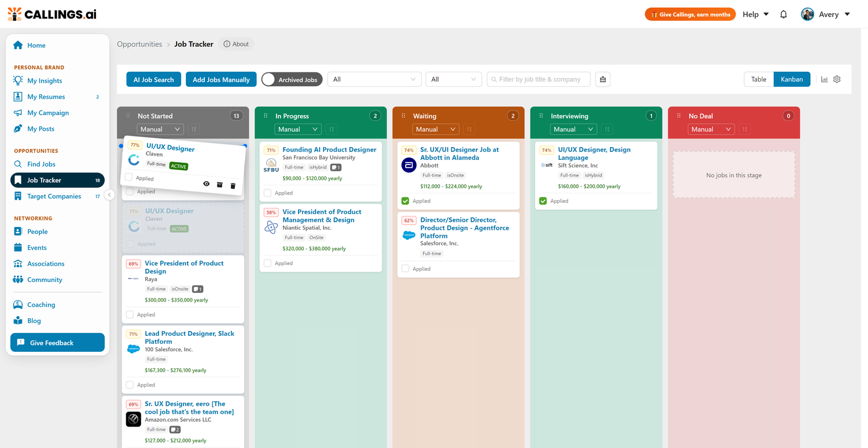Click the AI Job Search button
Image resolution: width=868 pixels, height=448 pixels.
tap(154, 79)
